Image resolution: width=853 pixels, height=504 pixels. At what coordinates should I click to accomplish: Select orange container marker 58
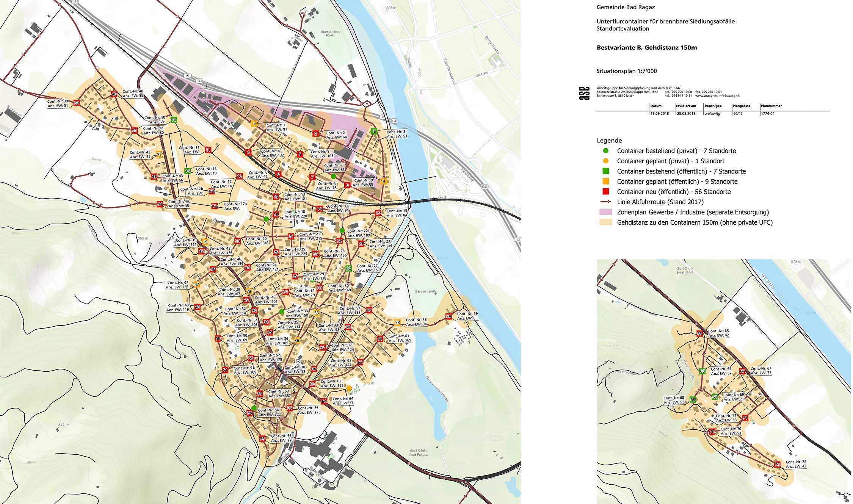397,323
